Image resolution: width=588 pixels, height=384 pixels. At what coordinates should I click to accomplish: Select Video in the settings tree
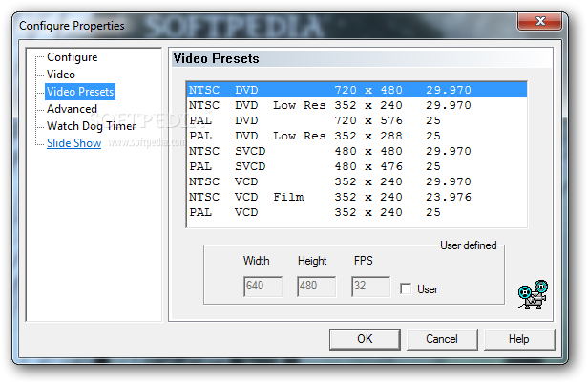click(x=61, y=75)
